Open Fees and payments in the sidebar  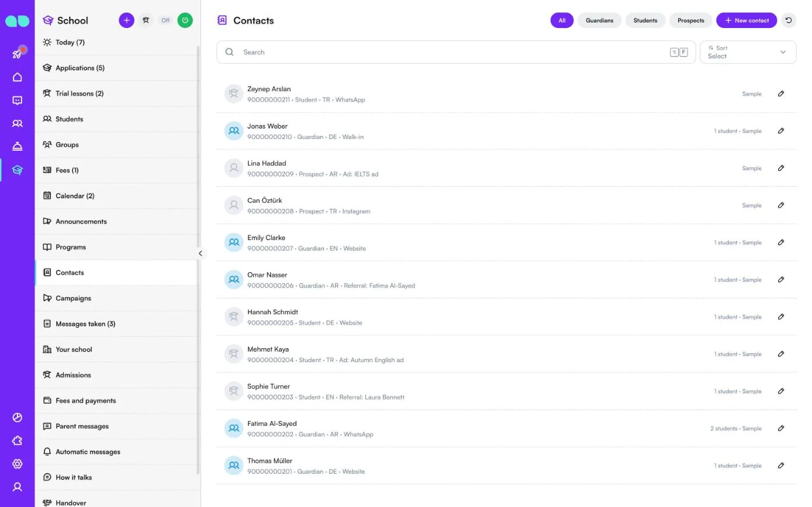tap(116, 401)
